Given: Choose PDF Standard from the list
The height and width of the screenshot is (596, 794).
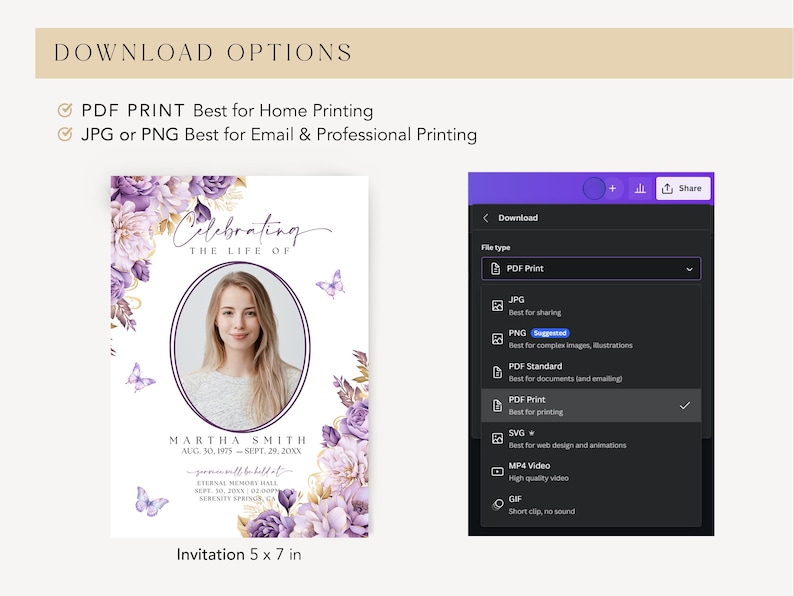Looking at the screenshot, I should [591, 372].
